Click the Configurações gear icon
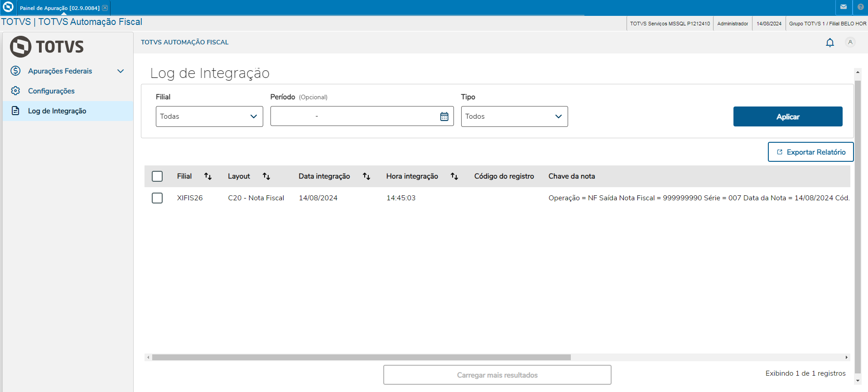Image resolution: width=868 pixels, height=392 pixels. point(15,91)
